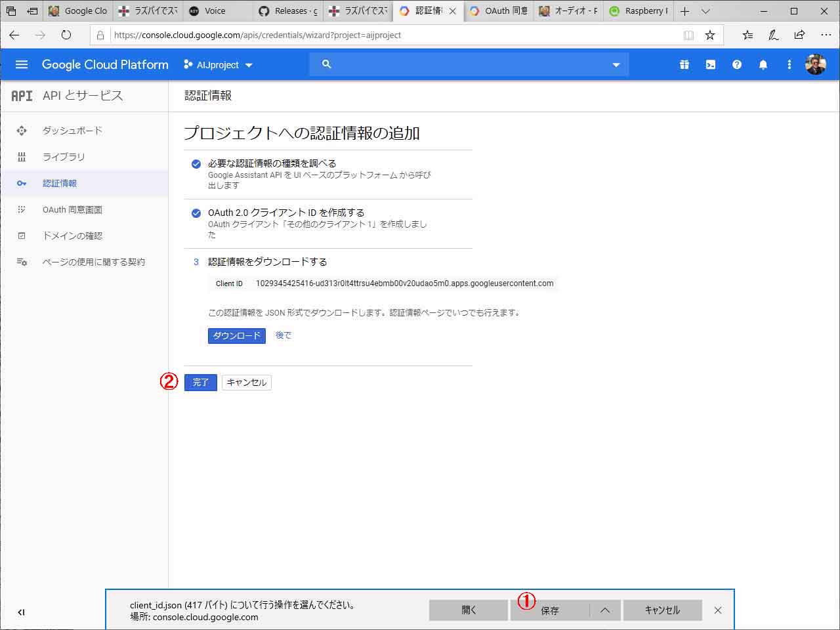Click the API とサービス header

(83, 96)
